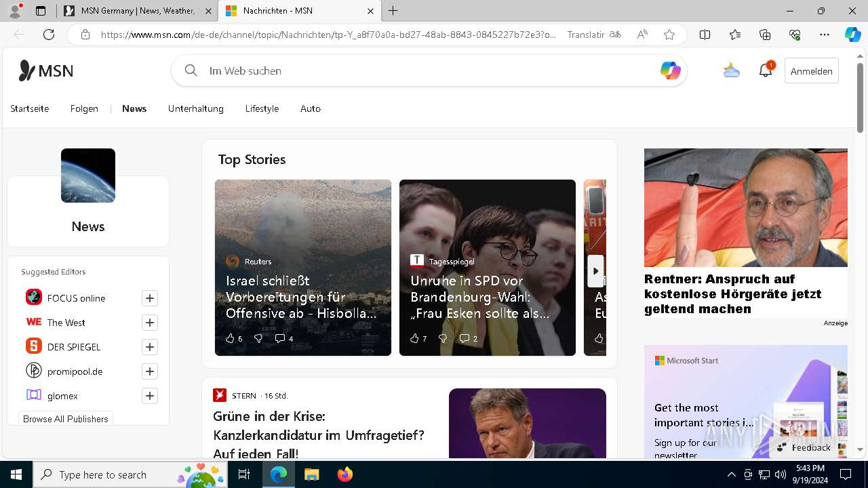Image resolution: width=868 pixels, height=488 pixels.
Task: Open Browser essentials icon
Action: point(795,35)
